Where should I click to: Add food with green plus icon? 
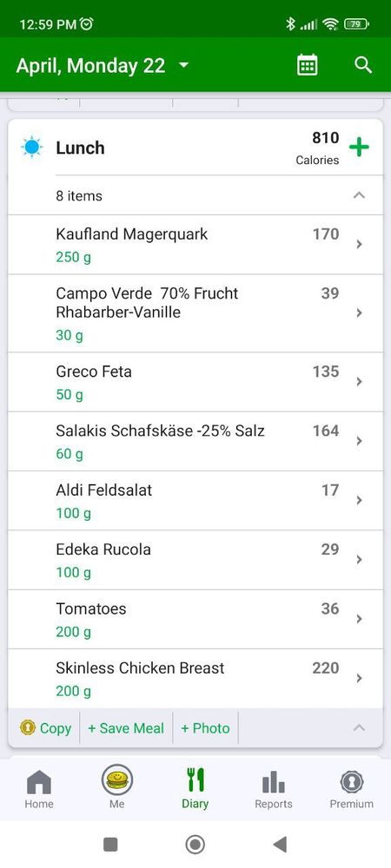point(359,148)
